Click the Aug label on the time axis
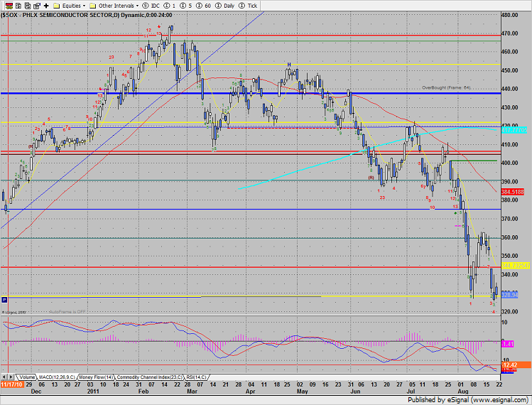The width and height of the screenshot is (532, 405). click(463, 391)
